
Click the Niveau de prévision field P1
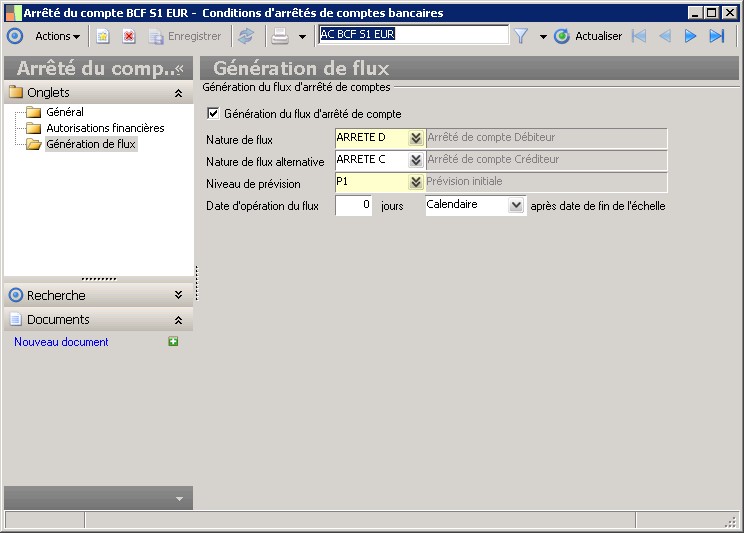tap(372, 182)
